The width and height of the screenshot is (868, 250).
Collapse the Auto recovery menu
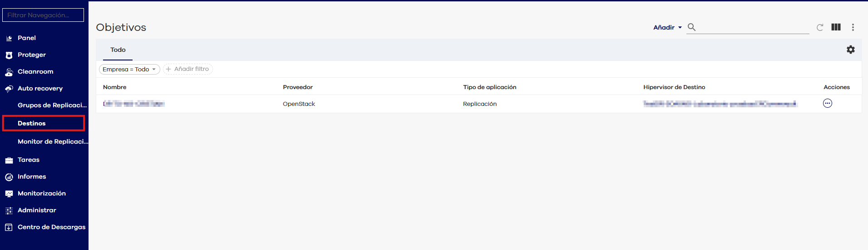click(x=40, y=89)
